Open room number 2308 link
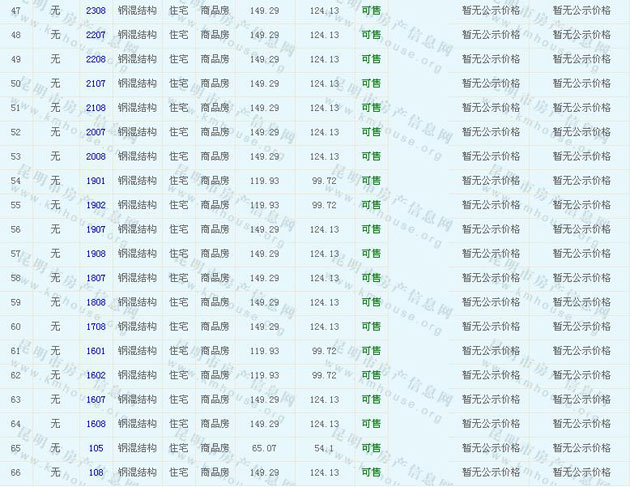 pos(96,10)
